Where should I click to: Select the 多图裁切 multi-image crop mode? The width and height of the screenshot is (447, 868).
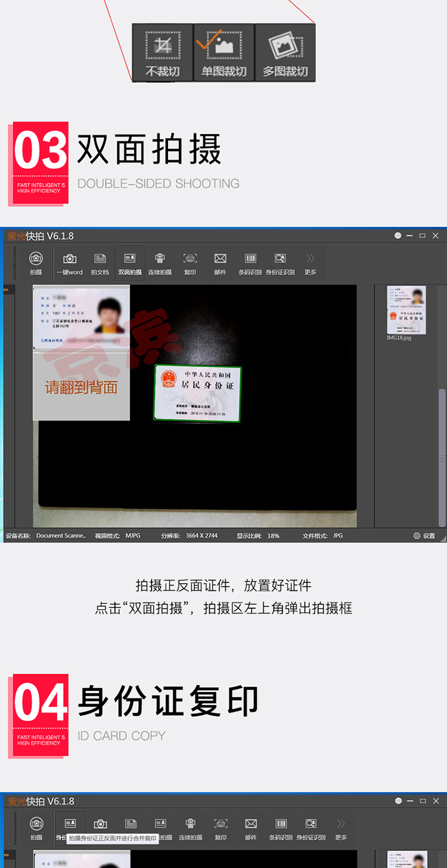[x=285, y=52]
